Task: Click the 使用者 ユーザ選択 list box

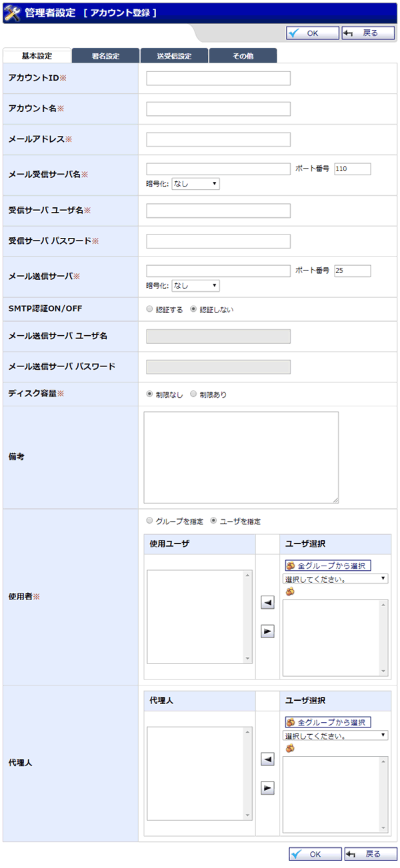Action: (335, 638)
